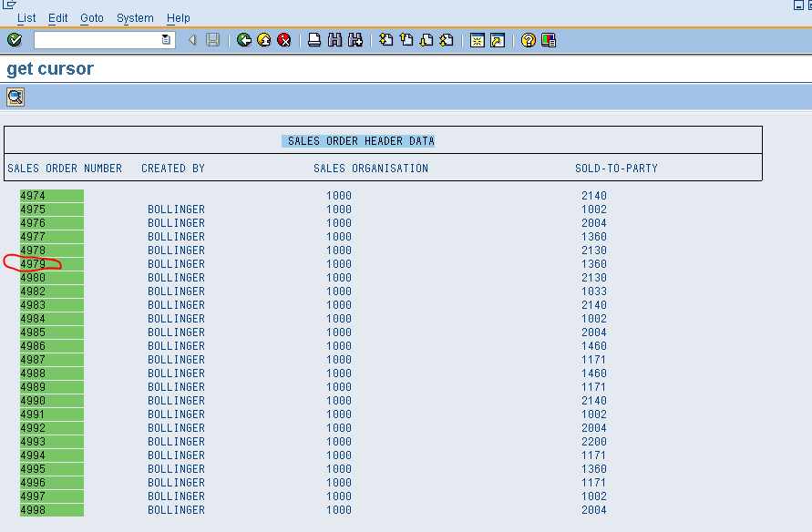
Task: Open a new SAP session icon
Action: coord(477,39)
